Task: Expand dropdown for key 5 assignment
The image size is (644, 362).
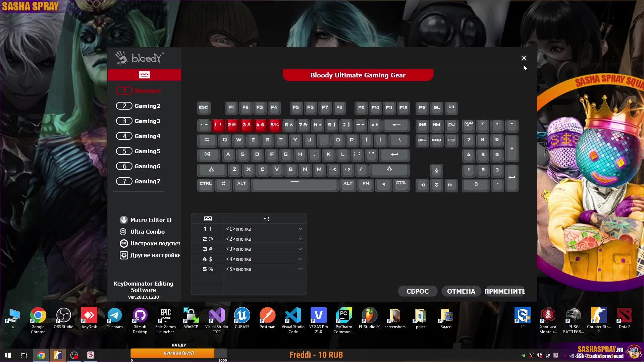Action: [x=300, y=269]
